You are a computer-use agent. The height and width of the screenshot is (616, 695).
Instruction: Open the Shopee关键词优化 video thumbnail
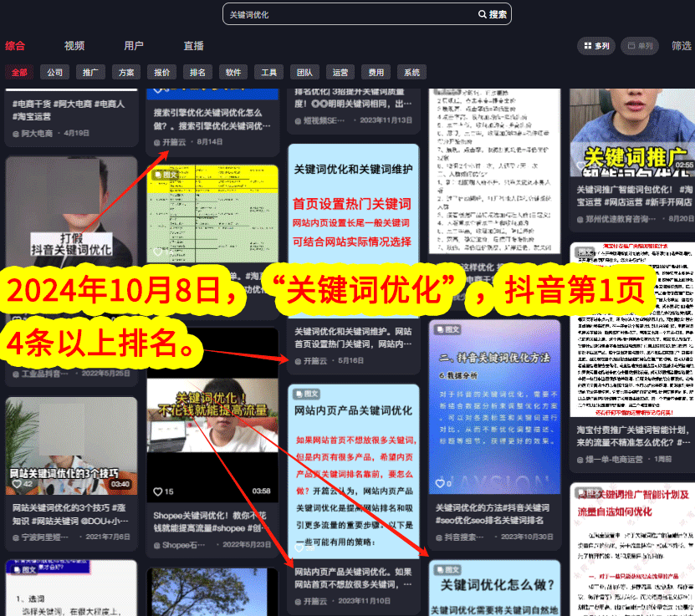coord(212,415)
